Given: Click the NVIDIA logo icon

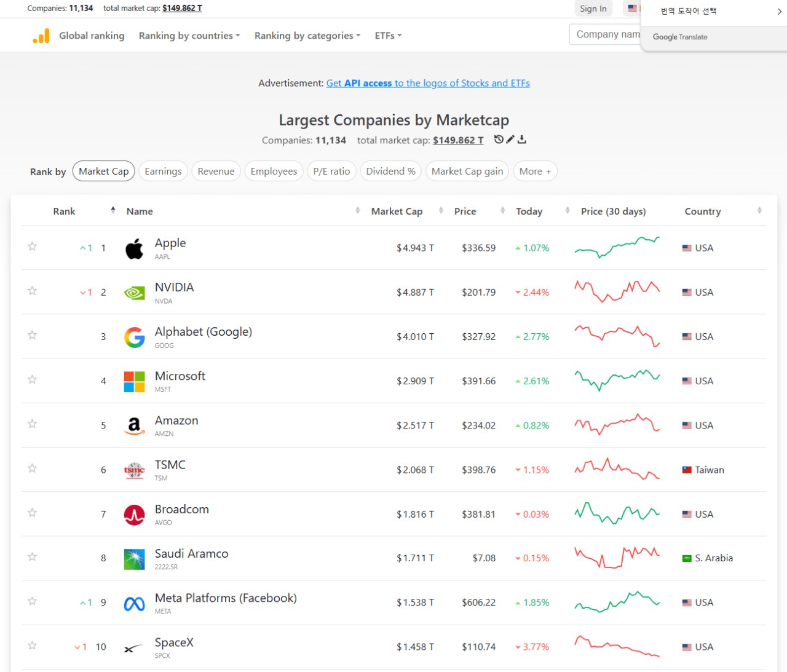Looking at the screenshot, I should tap(135, 293).
